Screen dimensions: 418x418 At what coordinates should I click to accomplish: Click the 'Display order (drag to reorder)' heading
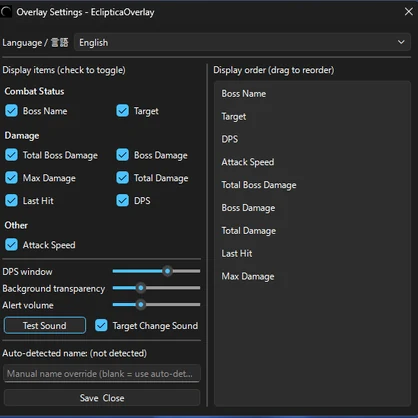[x=274, y=70]
